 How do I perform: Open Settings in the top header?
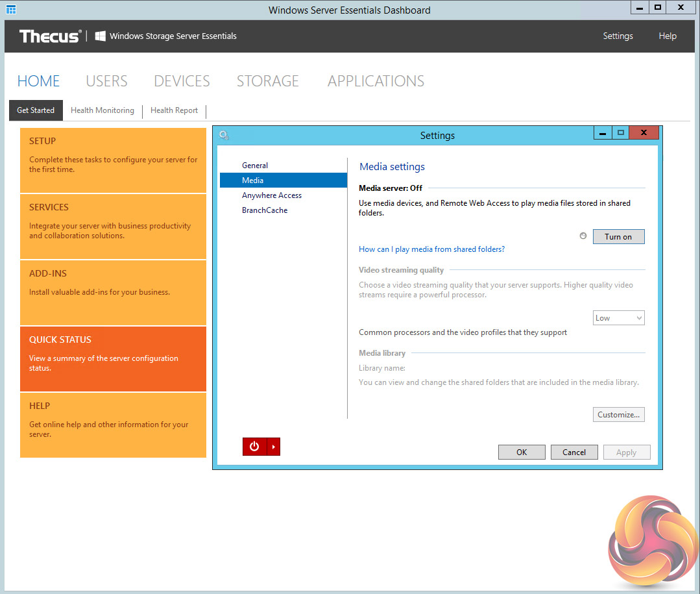pyautogui.click(x=618, y=36)
